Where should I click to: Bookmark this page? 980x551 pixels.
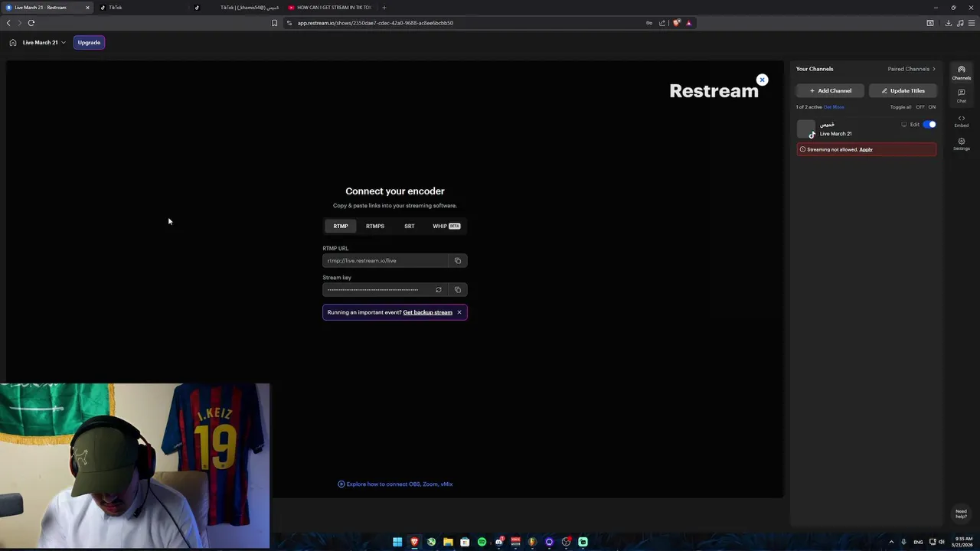[x=274, y=23]
